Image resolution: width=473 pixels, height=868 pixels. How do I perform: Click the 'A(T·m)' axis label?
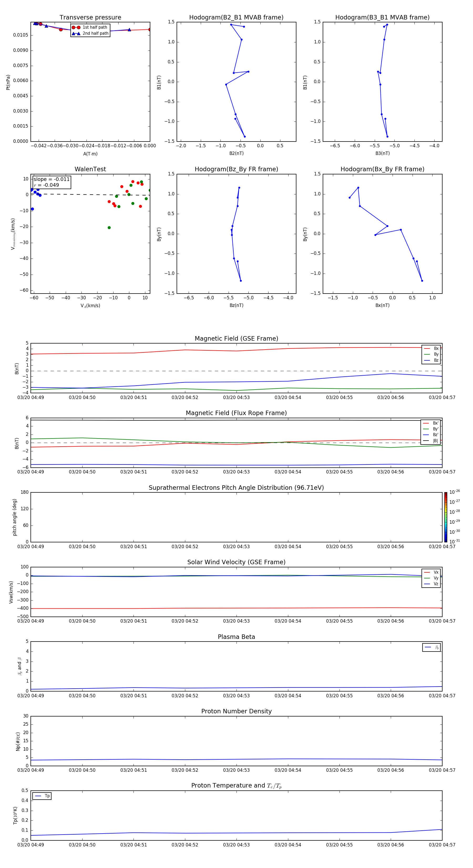(x=90, y=154)
